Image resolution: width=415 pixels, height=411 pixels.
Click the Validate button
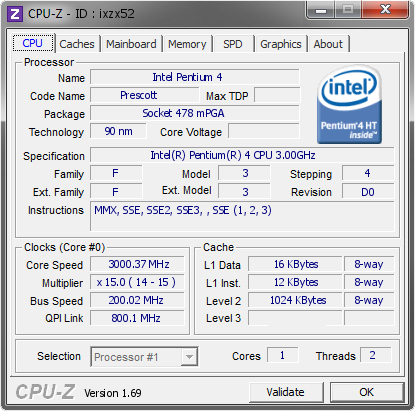[286, 392]
